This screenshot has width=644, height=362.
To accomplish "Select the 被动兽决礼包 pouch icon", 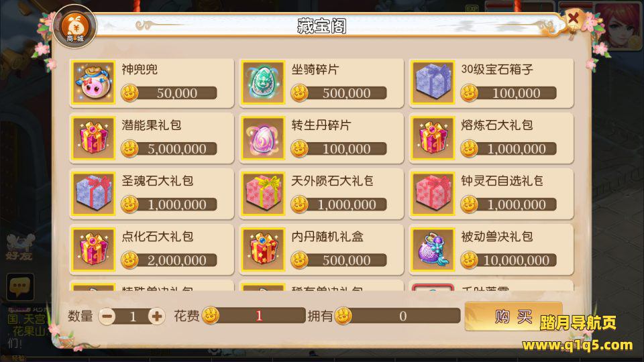I will tap(433, 249).
